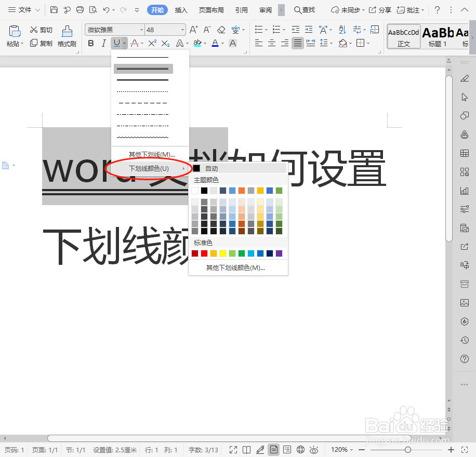Image resolution: width=476 pixels, height=457 pixels.
Task: Toggle Italic formatting
Action: click(x=104, y=44)
